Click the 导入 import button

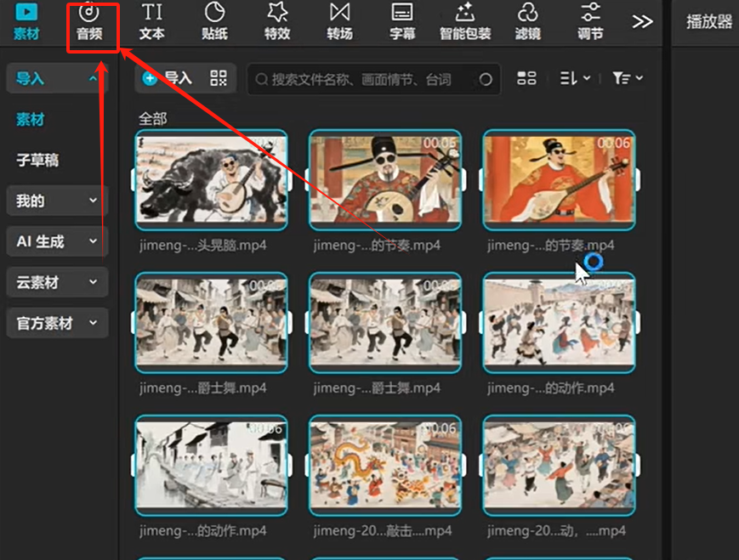point(168,79)
